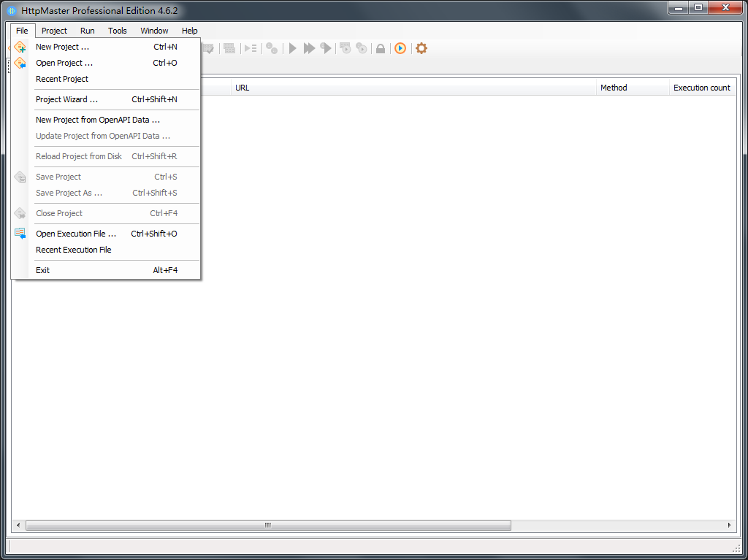The height and width of the screenshot is (560, 748).
Task: Open the Tools menu
Action: click(x=118, y=31)
